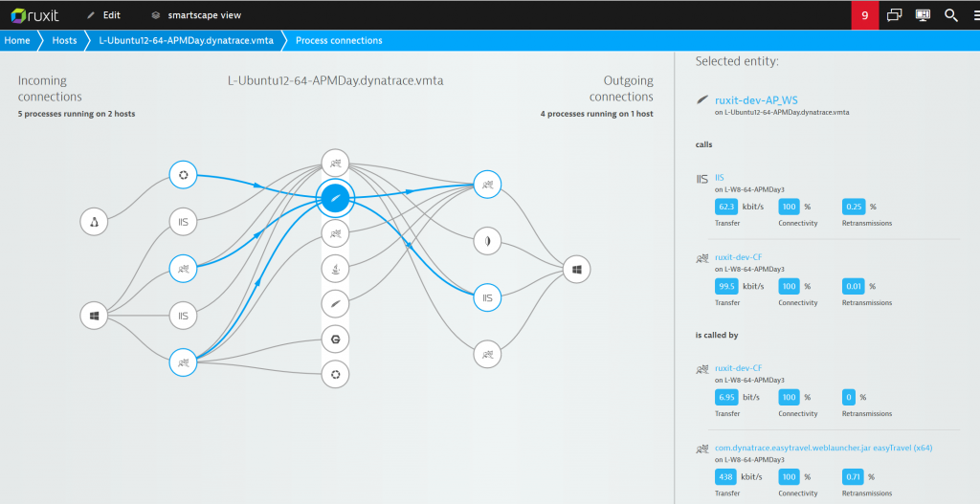980x504 pixels.
Task: Select highlighted ring-icon node in incoming connections
Action: 183,175
